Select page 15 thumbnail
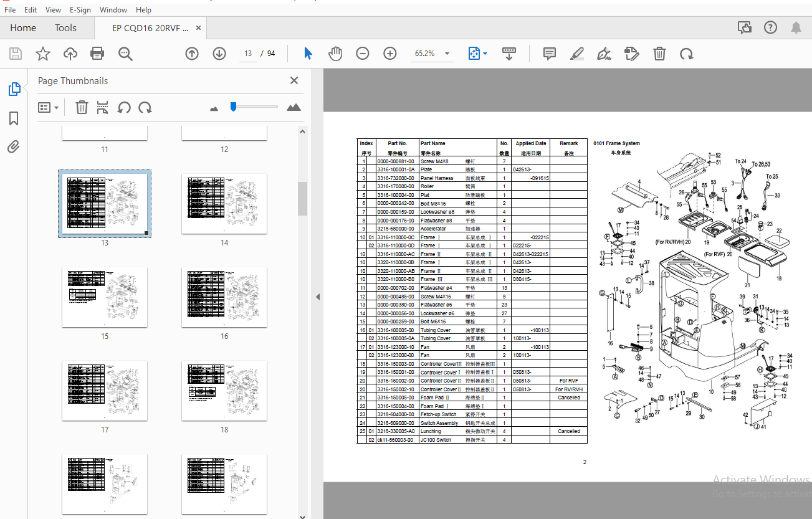812x519 pixels. (105, 298)
